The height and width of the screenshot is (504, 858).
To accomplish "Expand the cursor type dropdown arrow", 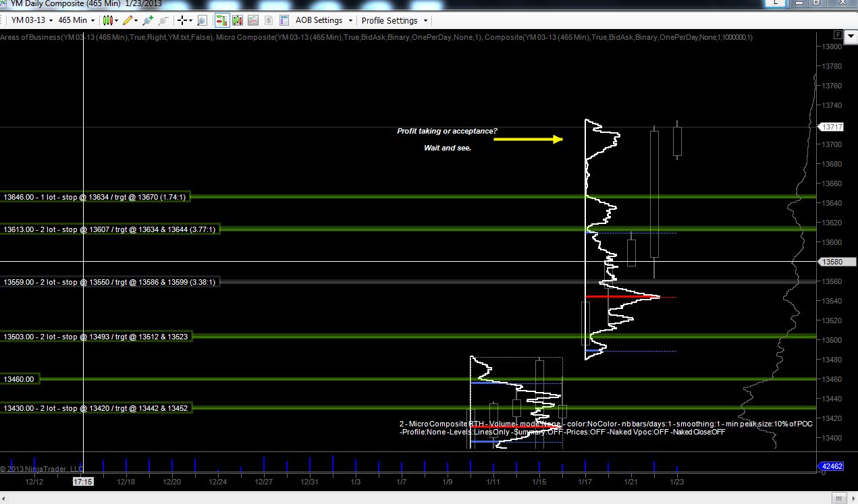I will pyautogui.click(x=190, y=20).
